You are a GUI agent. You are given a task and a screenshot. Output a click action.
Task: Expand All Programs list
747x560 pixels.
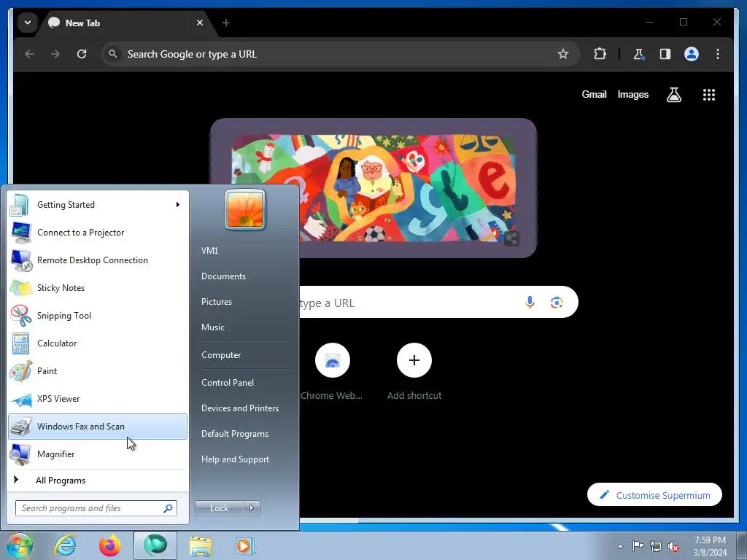(x=98, y=481)
